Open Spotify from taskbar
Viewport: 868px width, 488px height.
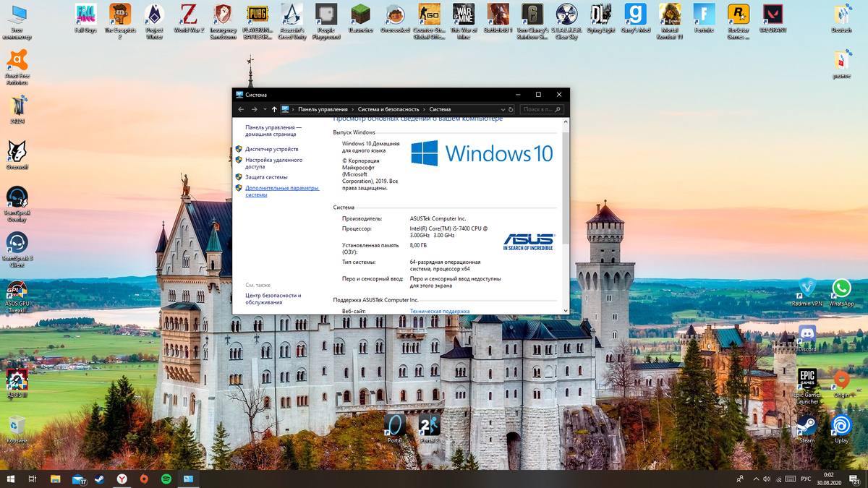pyautogui.click(x=166, y=479)
